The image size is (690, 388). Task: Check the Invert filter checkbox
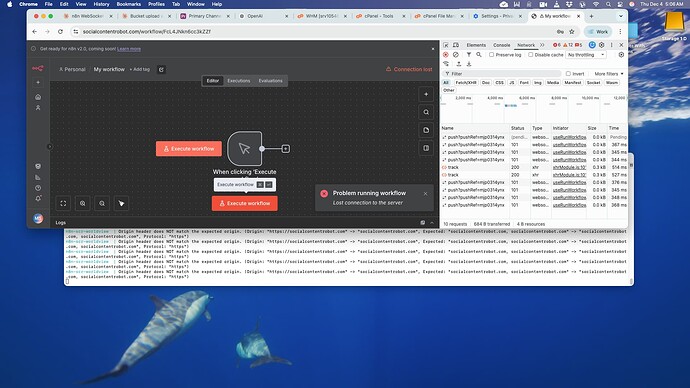coord(568,74)
